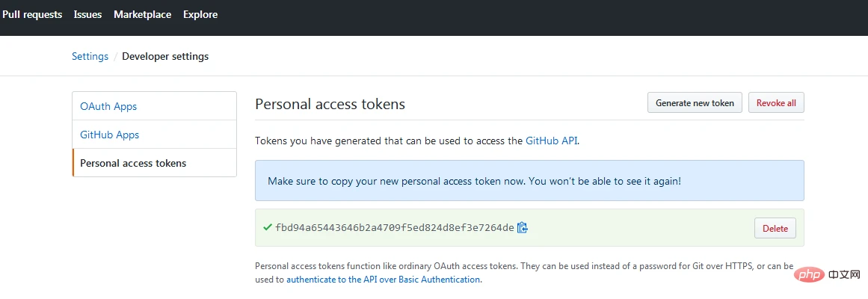This screenshot has width=868, height=299.
Task: Open the GitHub Apps sidebar tab
Action: tap(110, 135)
